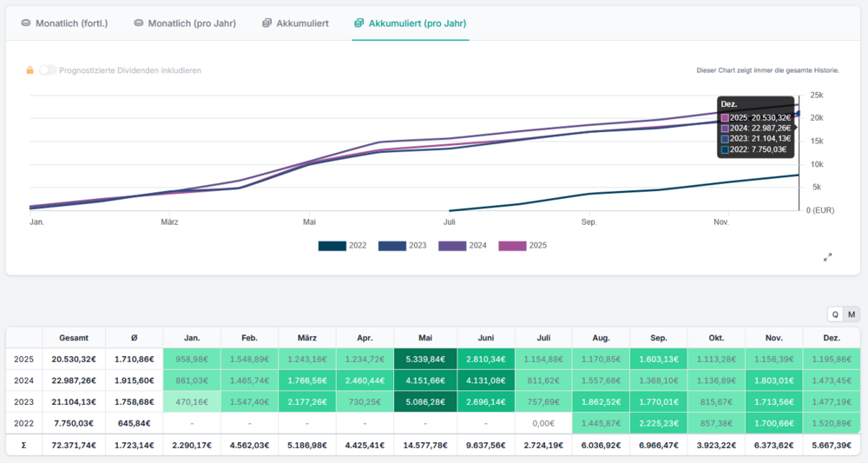Click the 2024 row label
Screen dimensions: 868x463
click(23, 380)
